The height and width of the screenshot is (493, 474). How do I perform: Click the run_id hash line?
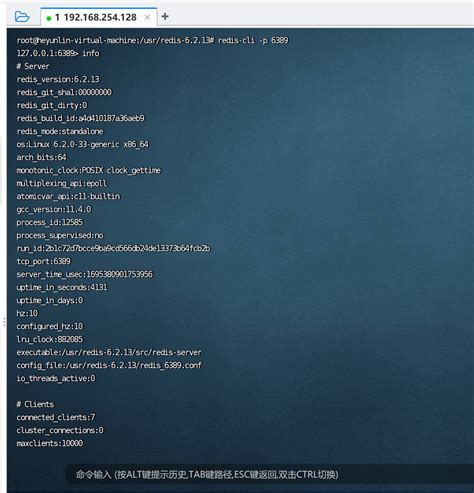(113, 248)
